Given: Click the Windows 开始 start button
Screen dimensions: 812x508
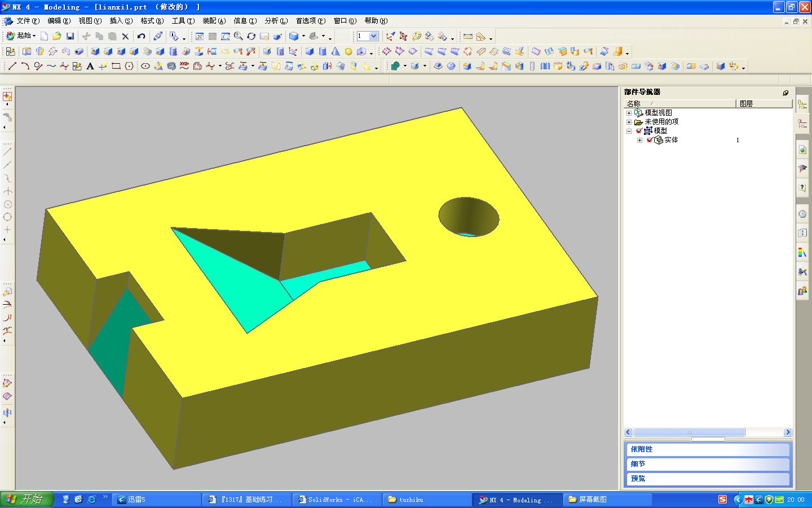Looking at the screenshot, I should (x=27, y=499).
